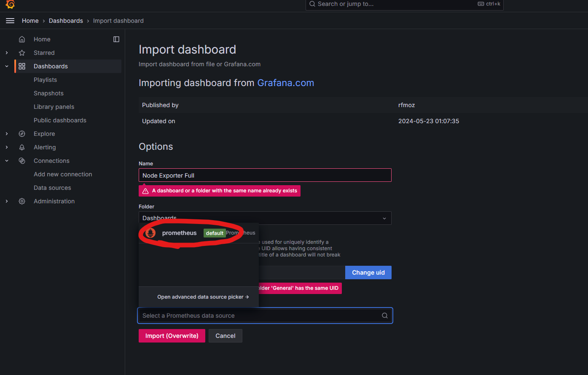Open the hamburger navigation menu
Viewport: 588px width, 375px height.
click(10, 20)
